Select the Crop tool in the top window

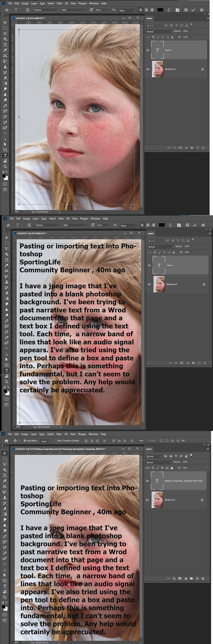5,45
